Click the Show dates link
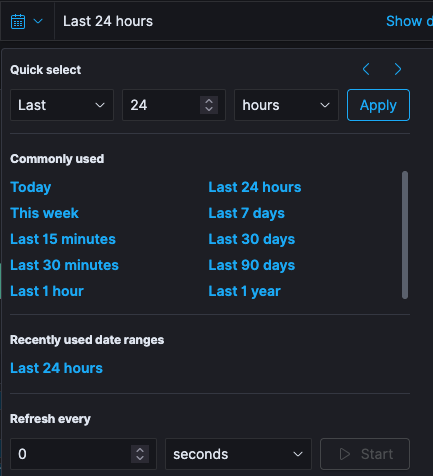This screenshot has width=433, height=476. click(409, 21)
